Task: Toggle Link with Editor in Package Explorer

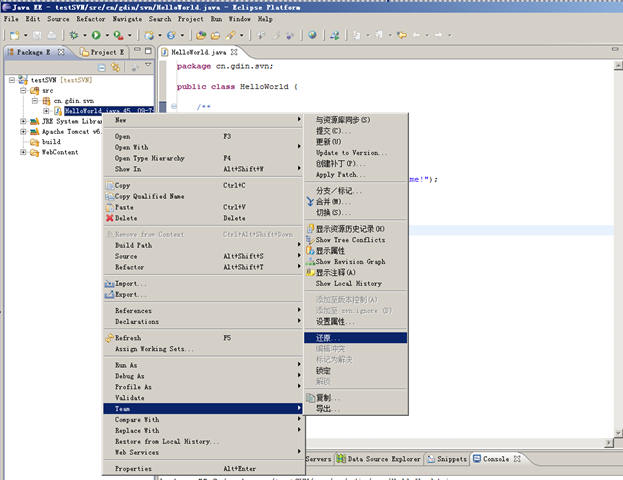Action: 116,67
